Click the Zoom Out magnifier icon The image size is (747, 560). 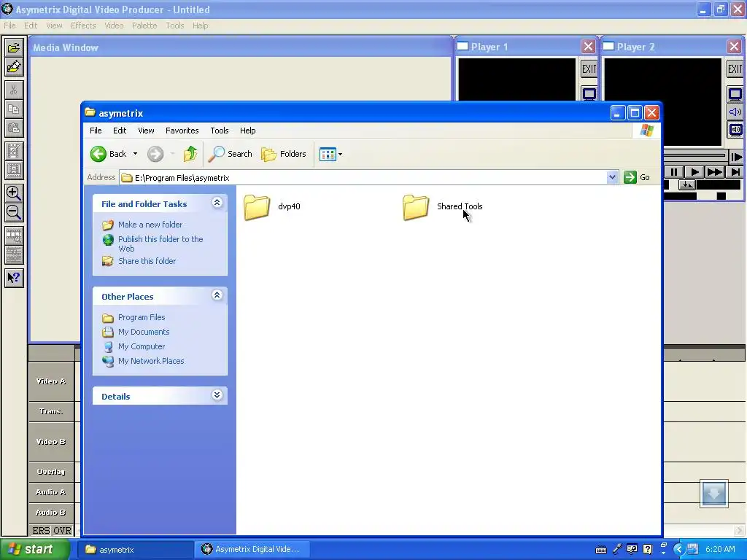pos(14,212)
